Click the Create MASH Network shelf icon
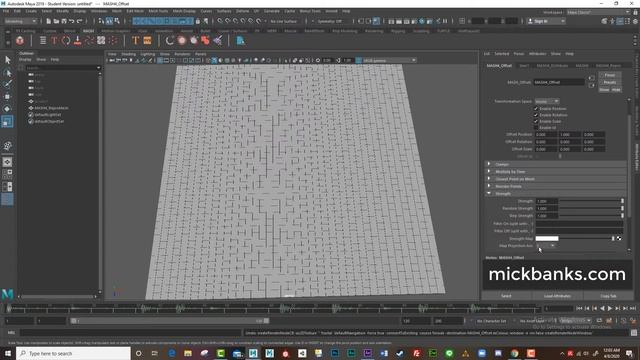640x360 pixels. (x=20, y=40)
